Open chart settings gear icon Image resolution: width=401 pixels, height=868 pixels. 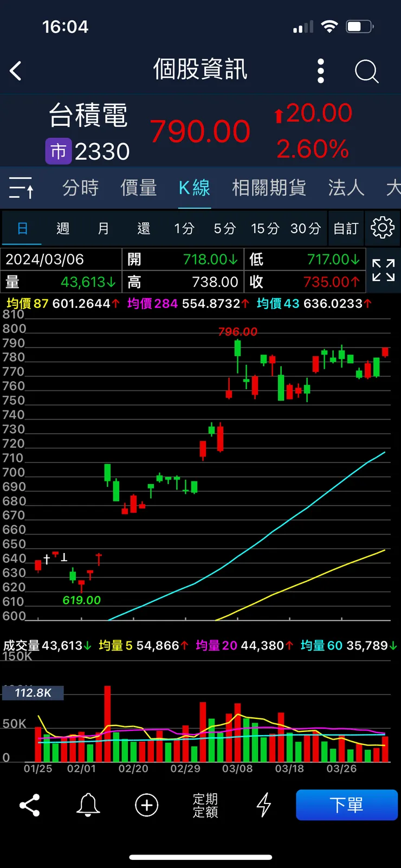point(383,228)
